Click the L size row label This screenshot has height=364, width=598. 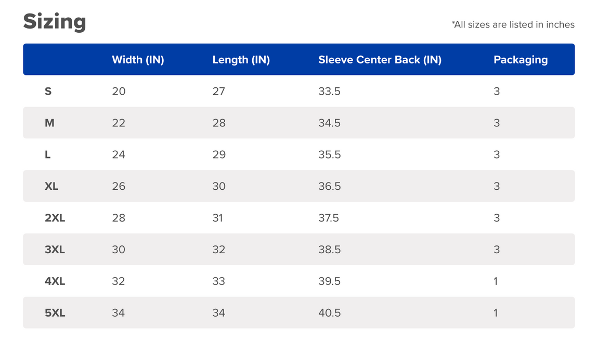tap(48, 155)
